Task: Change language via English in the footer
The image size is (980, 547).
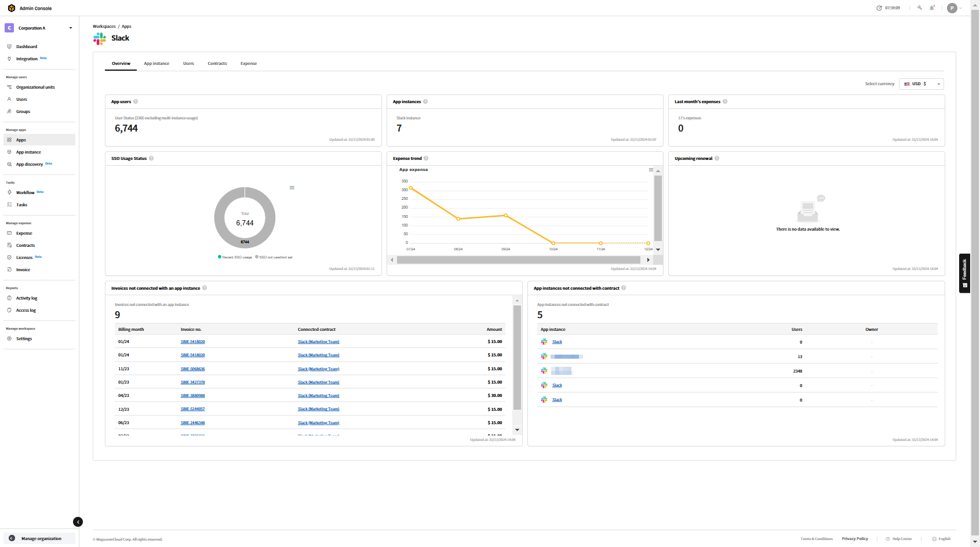Action: 941,539
